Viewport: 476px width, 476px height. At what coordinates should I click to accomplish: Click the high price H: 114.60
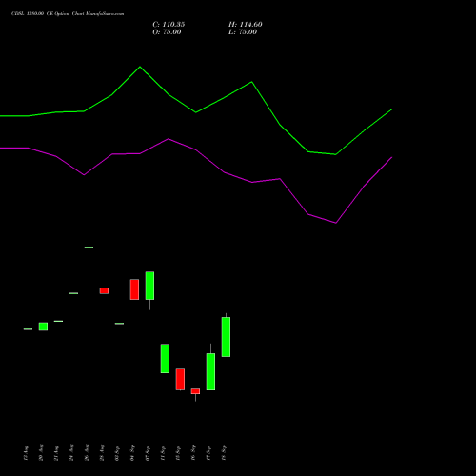tap(246, 25)
